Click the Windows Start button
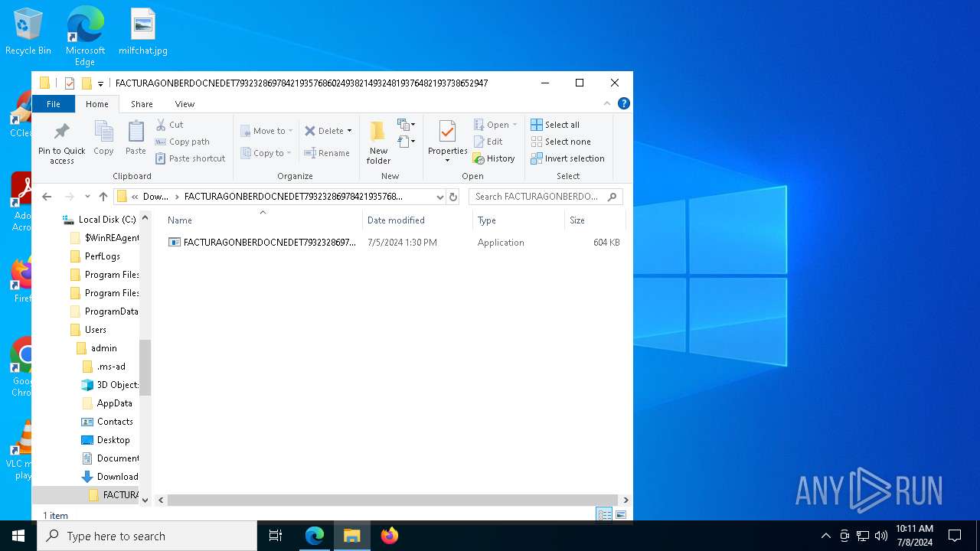This screenshot has height=551, width=980. 18,536
